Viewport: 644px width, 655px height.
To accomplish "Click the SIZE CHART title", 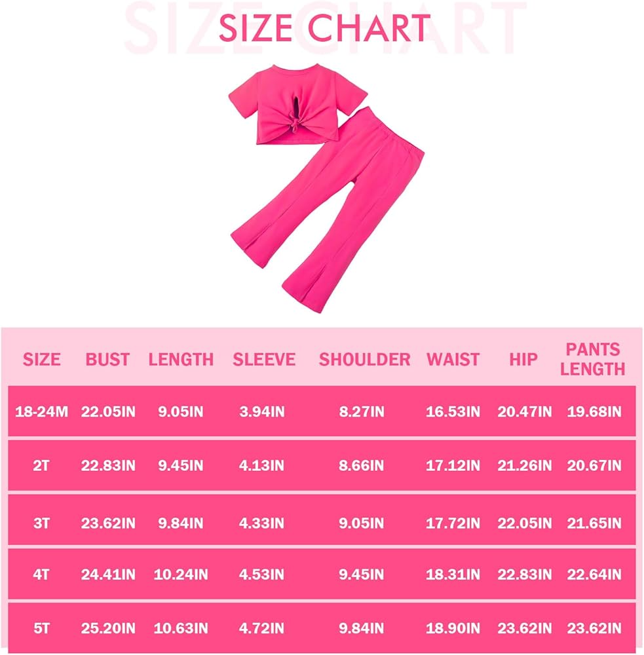I will pos(324,28).
